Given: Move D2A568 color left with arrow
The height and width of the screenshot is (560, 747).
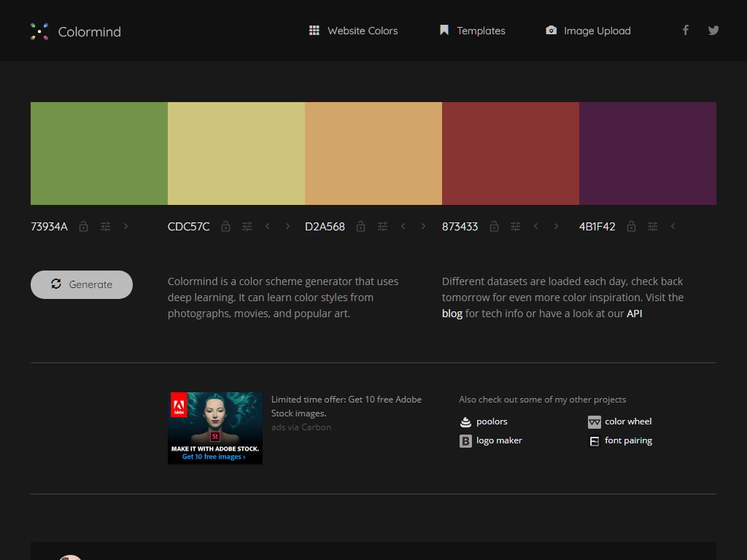Looking at the screenshot, I should pos(403,226).
